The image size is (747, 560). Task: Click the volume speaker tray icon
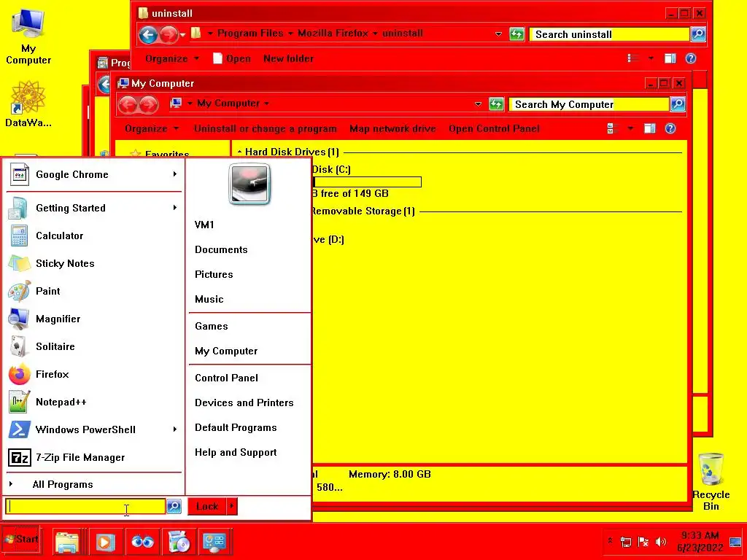pos(661,542)
